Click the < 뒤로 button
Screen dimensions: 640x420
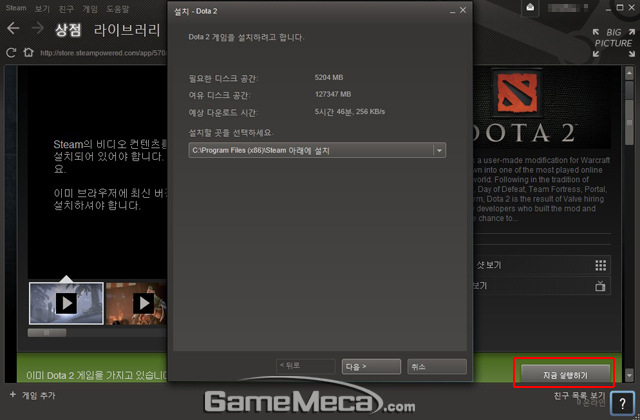pos(306,367)
